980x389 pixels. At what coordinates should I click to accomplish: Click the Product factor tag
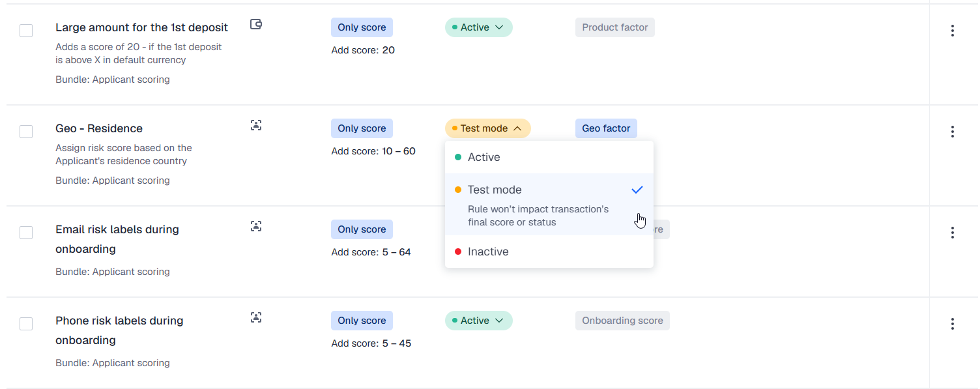click(x=614, y=27)
